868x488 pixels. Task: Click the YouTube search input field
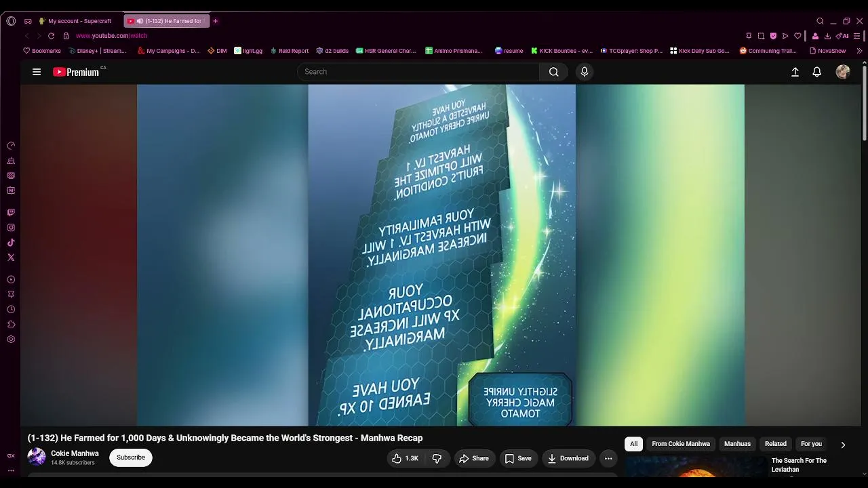(418, 72)
